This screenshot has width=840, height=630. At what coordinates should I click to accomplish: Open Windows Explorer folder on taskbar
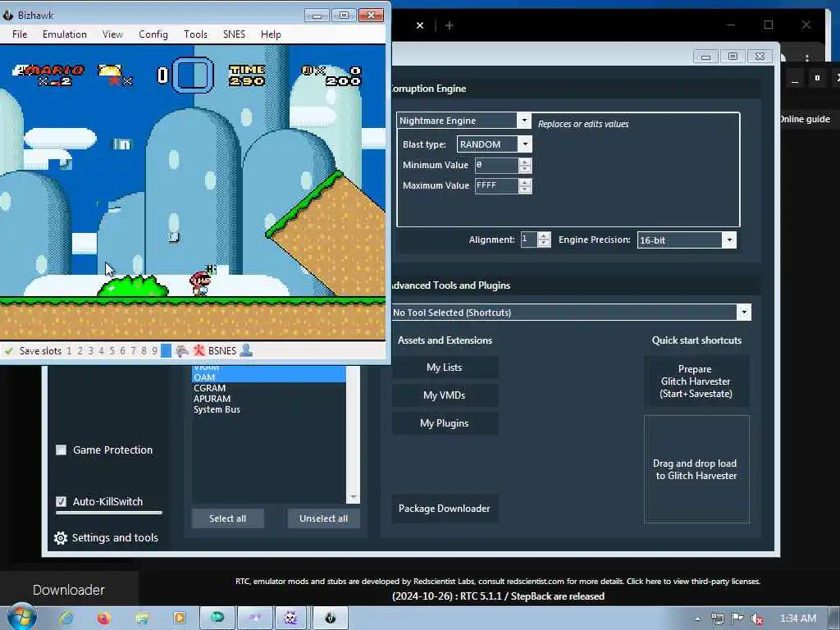[141, 618]
